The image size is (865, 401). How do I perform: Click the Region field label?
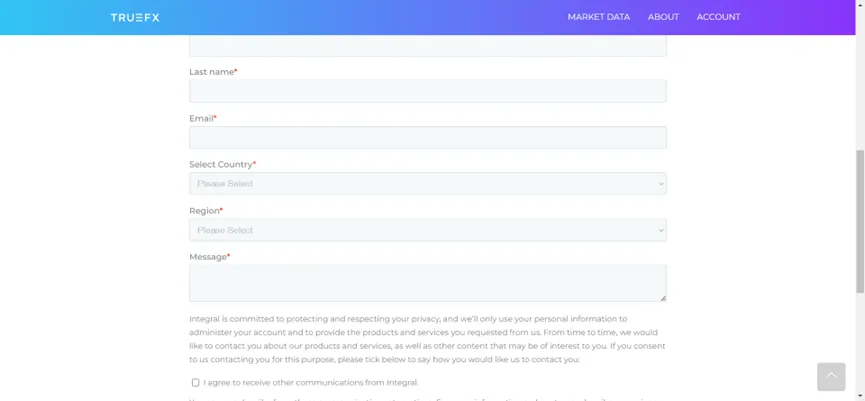point(206,211)
